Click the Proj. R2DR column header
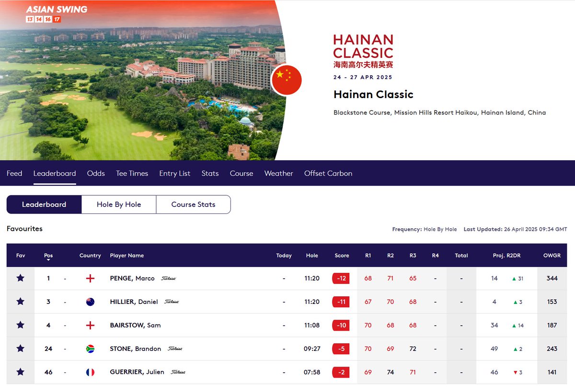 507,256
